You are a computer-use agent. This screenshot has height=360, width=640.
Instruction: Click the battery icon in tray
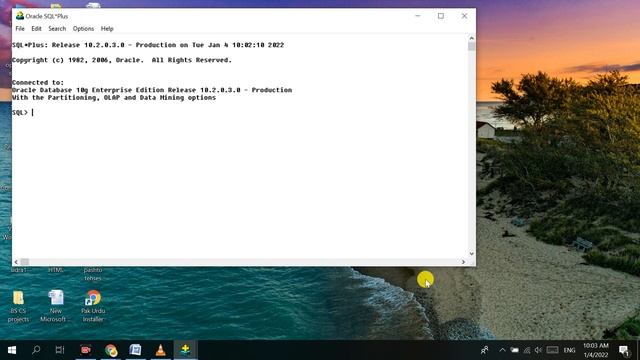click(515, 350)
